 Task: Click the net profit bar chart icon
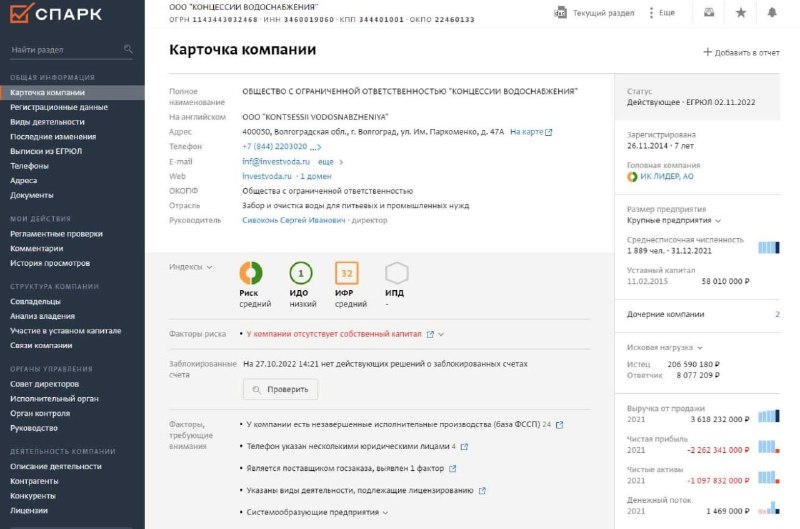click(x=769, y=447)
